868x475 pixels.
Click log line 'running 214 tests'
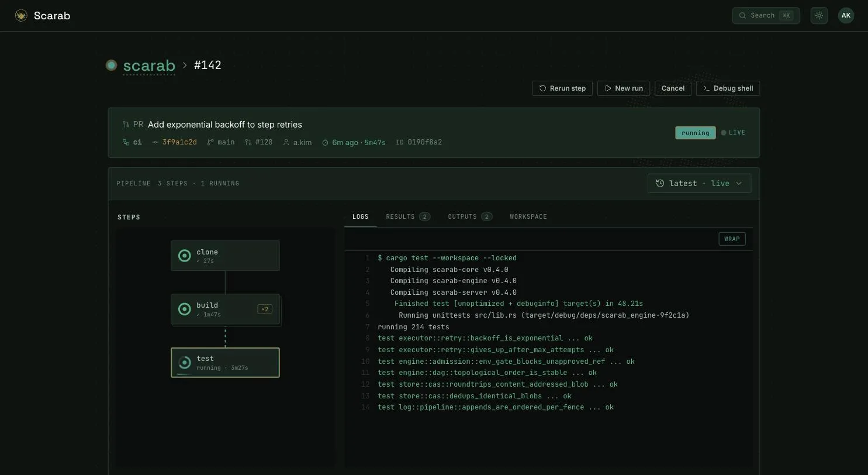click(413, 327)
